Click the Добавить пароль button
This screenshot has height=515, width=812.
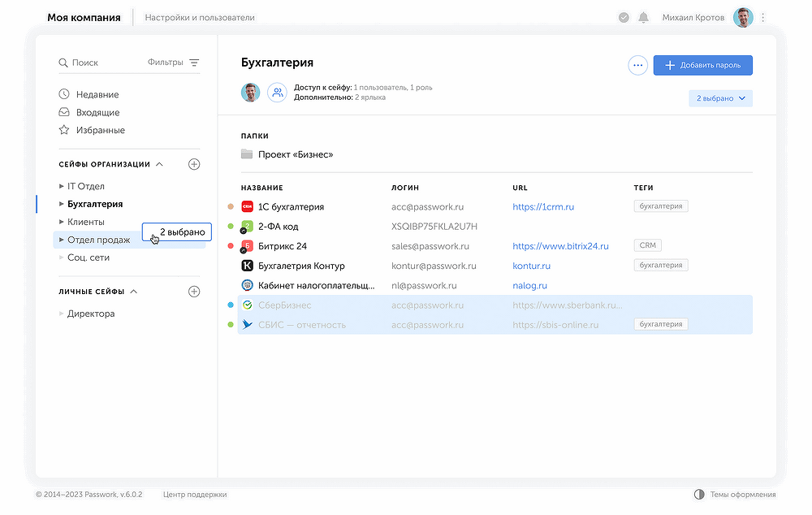coord(702,66)
